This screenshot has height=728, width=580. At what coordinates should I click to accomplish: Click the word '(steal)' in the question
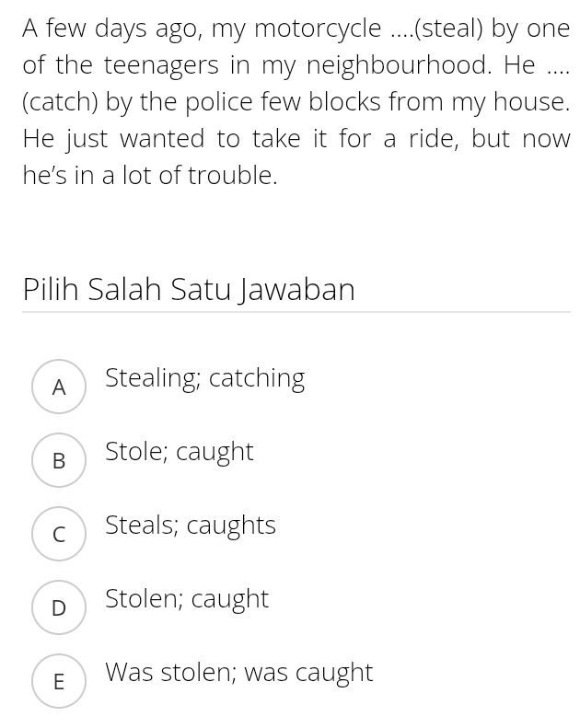coord(447,29)
